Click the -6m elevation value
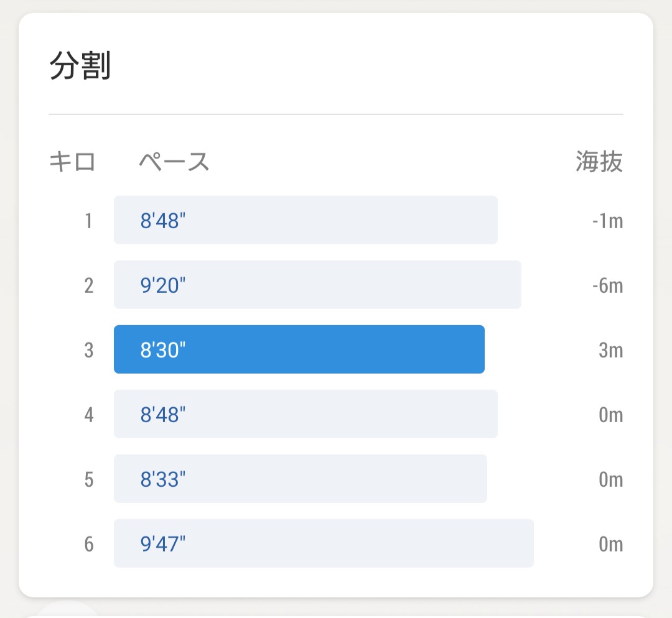This screenshot has width=672, height=618. coord(607,285)
